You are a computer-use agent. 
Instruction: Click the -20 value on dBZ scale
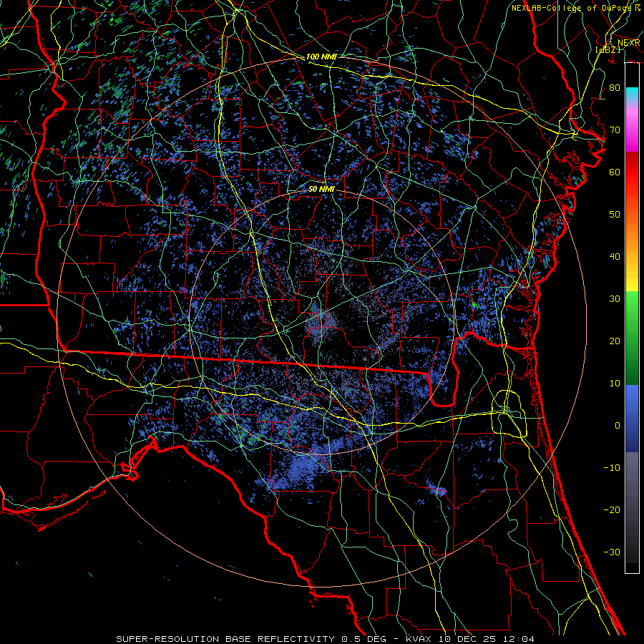tap(612, 509)
